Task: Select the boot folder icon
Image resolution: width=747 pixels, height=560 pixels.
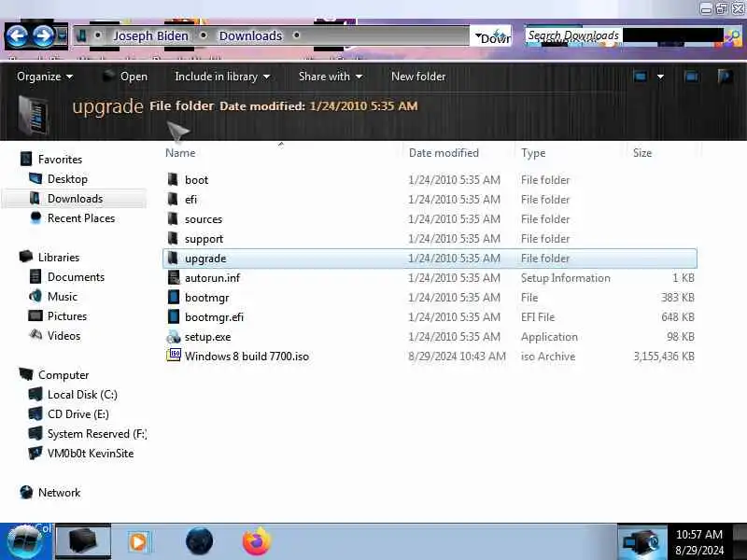Action: [x=173, y=179]
